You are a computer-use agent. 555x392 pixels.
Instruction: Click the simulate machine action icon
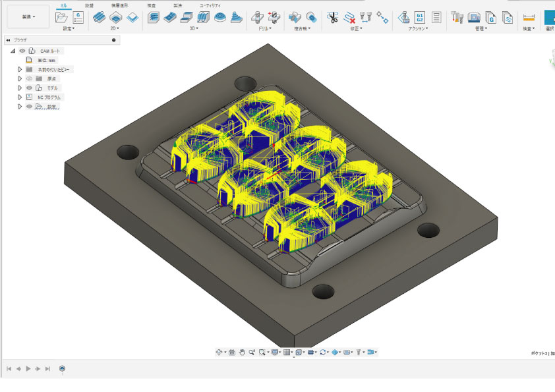click(x=403, y=17)
